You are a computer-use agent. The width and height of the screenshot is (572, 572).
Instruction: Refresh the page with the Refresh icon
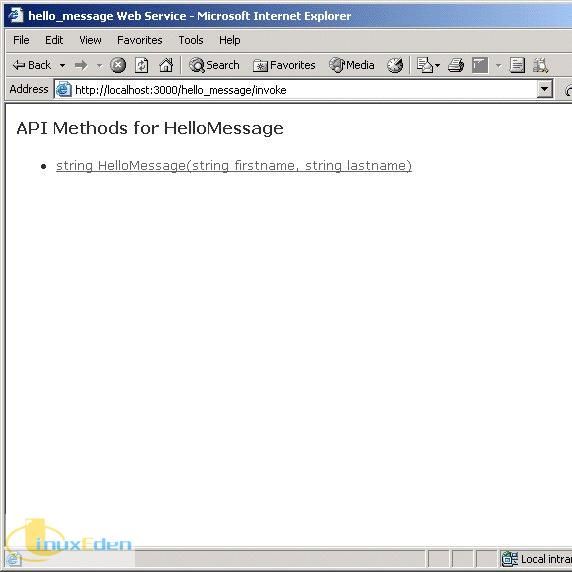(142, 66)
